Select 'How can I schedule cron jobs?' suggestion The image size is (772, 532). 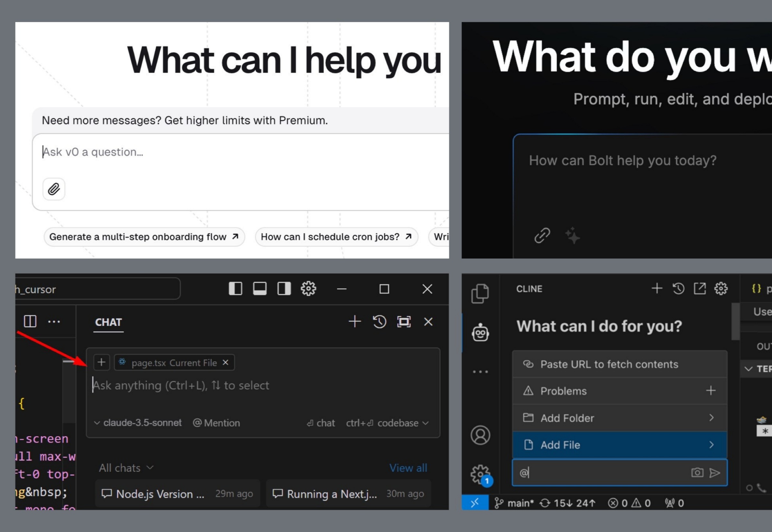336,237
